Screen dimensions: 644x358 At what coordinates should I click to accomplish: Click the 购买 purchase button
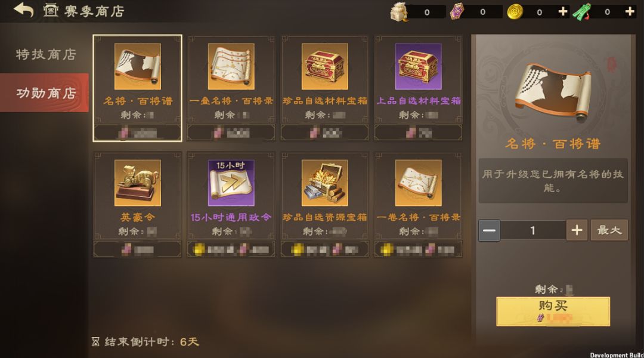coord(553,311)
